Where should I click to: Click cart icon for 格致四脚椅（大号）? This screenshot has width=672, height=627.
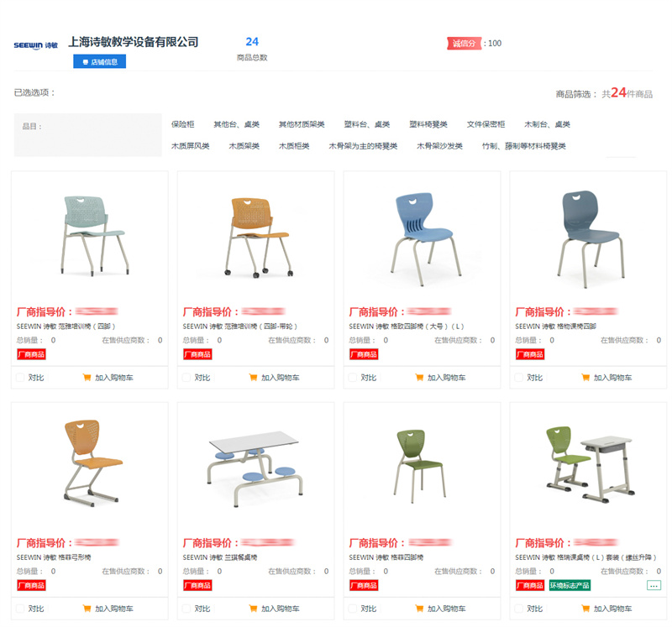tap(419, 378)
